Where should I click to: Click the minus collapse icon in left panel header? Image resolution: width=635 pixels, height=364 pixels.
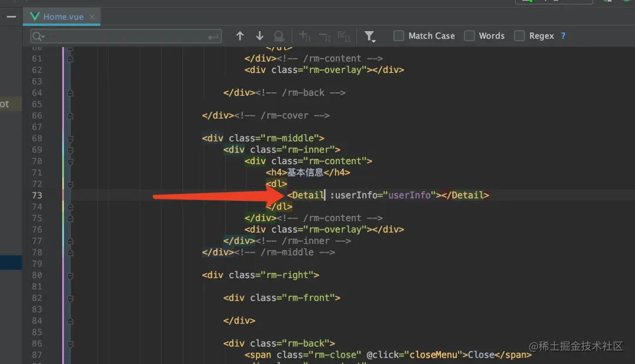(11, 16)
